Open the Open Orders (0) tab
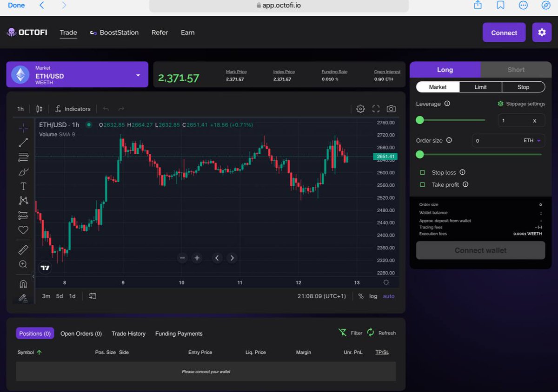558x392 pixels. pyautogui.click(x=81, y=333)
